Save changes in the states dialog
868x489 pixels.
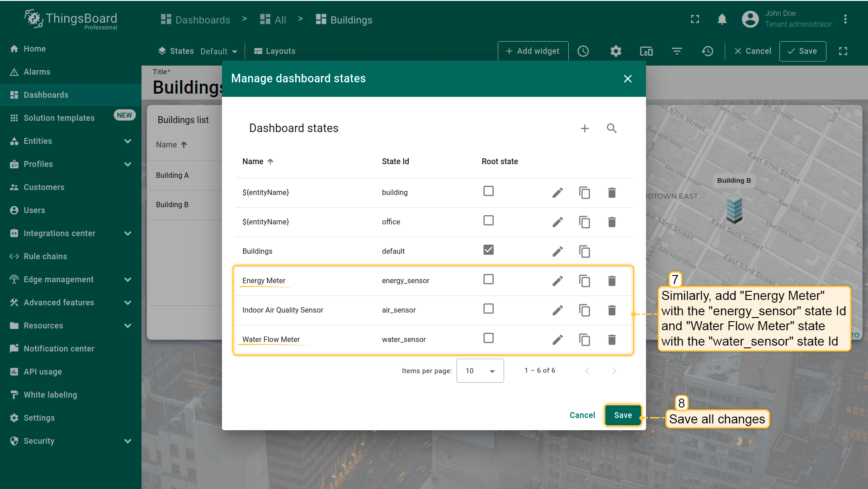pos(623,415)
